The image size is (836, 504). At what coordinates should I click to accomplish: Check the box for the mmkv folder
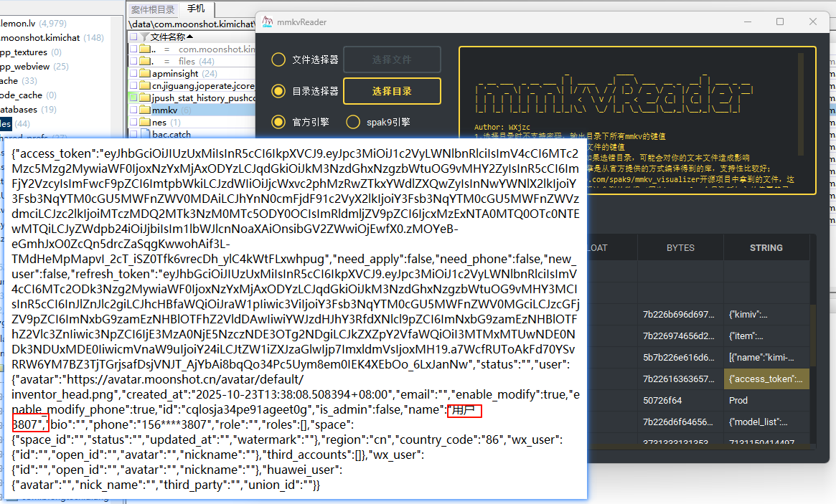(133, 110)
